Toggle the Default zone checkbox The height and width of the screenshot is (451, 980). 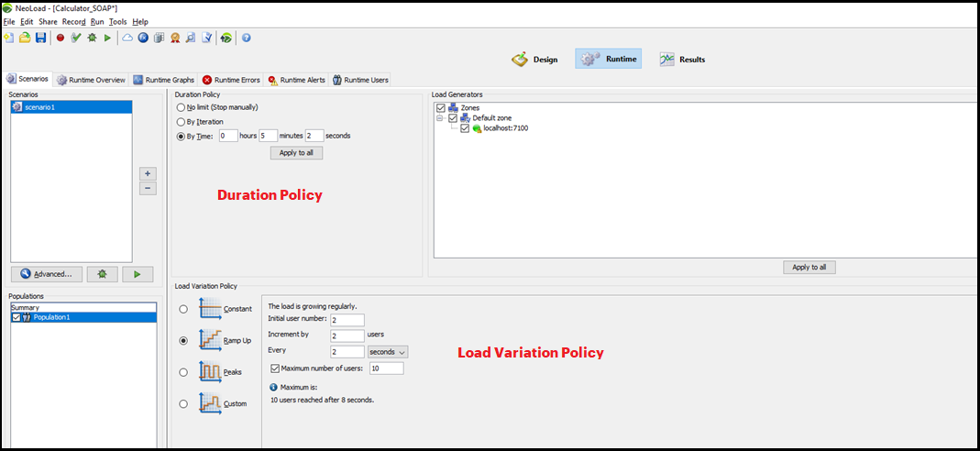click(453, 118)
